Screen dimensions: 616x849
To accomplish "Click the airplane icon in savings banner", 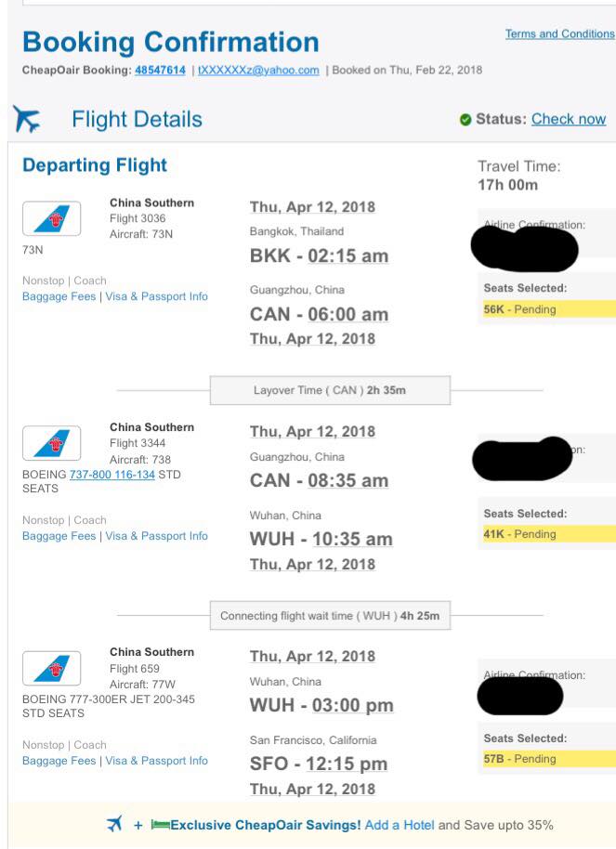I will (115, 824).
